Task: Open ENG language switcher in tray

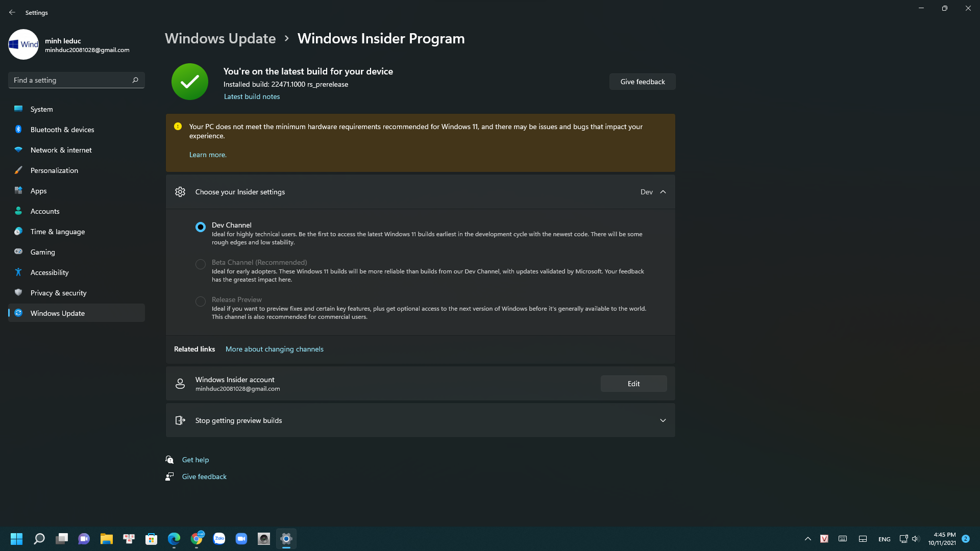Action: coord(885,539)
